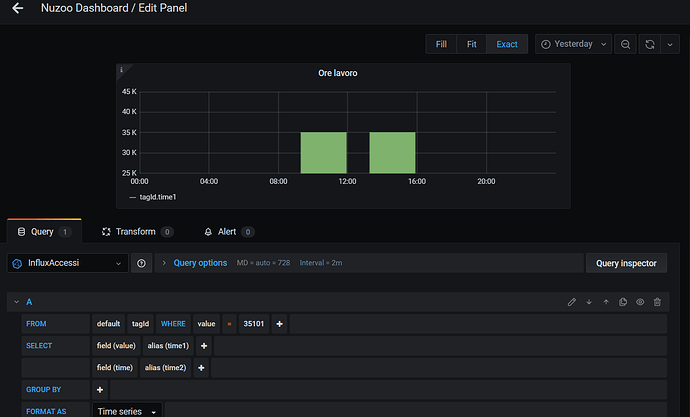Click the equals operator in WHERE
690x417 pixels.
point(229,324)
